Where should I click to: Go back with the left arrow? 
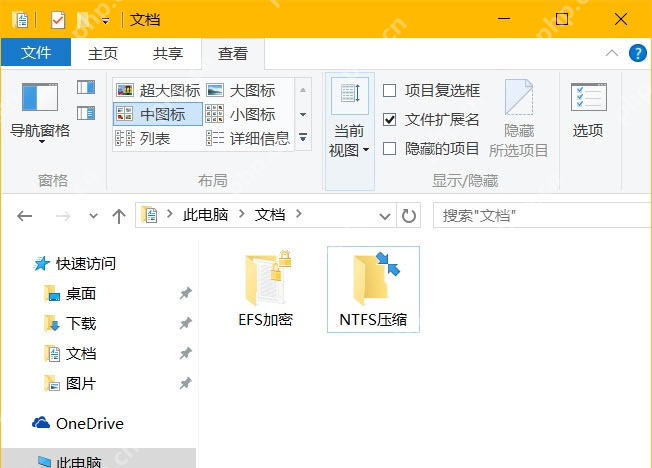click(25, 216)
